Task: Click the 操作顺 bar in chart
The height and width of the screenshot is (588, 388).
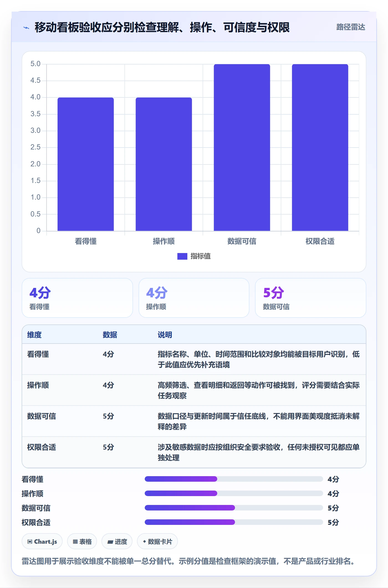Action: [x=164, y=164]
